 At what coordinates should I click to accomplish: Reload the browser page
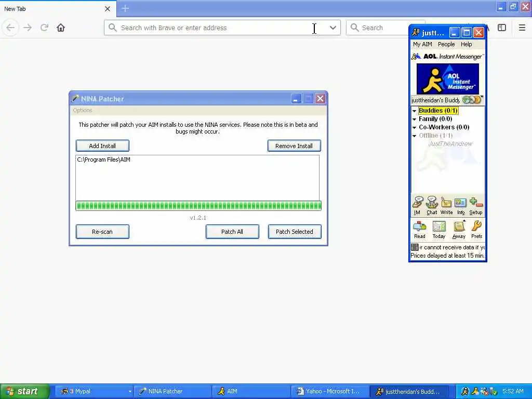click(44, 28)
